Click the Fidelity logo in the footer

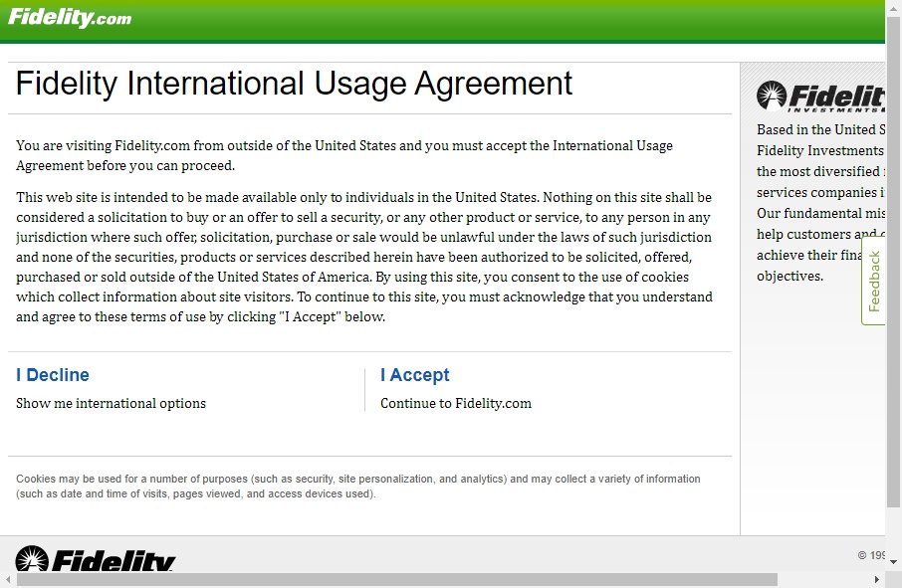pyautogui.click(x=95, y=559)
